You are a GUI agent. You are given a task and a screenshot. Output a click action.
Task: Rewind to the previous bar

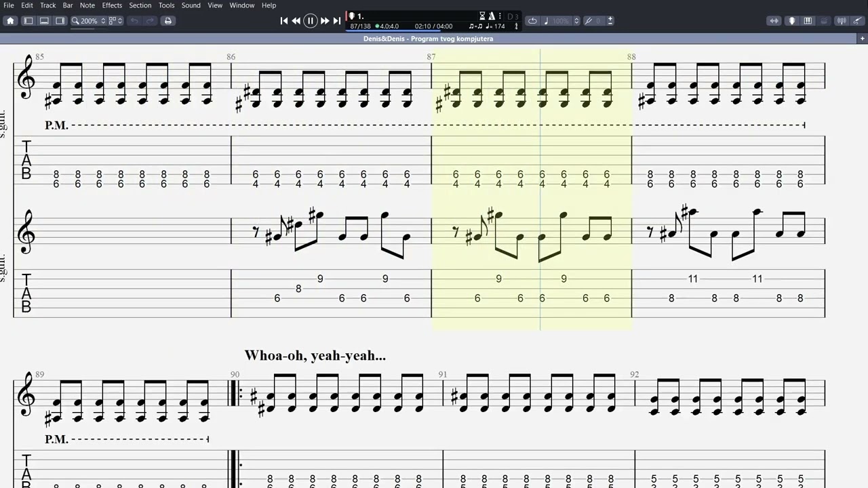[x=296, y=21]
